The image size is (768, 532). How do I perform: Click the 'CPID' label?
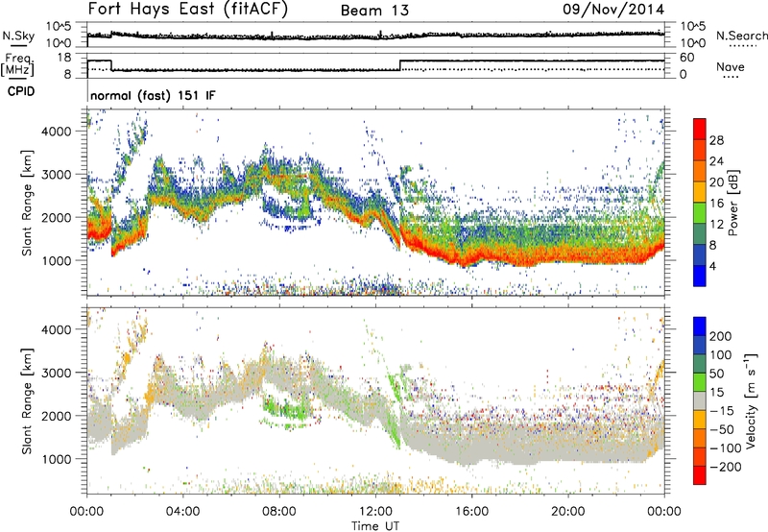[x=21, y=91]
